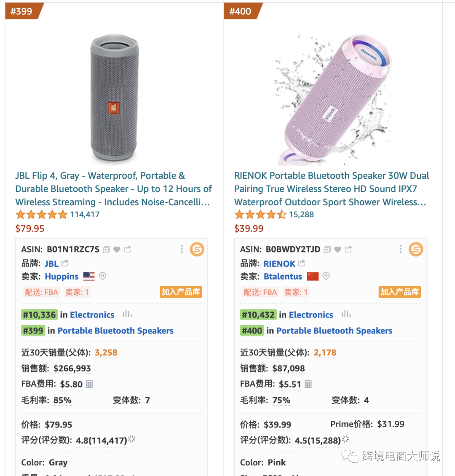Screen dimensions: 455x476
Task: Open the bar chart icon next to #10,432 in Electronics
Action: (x=346, y=315)
